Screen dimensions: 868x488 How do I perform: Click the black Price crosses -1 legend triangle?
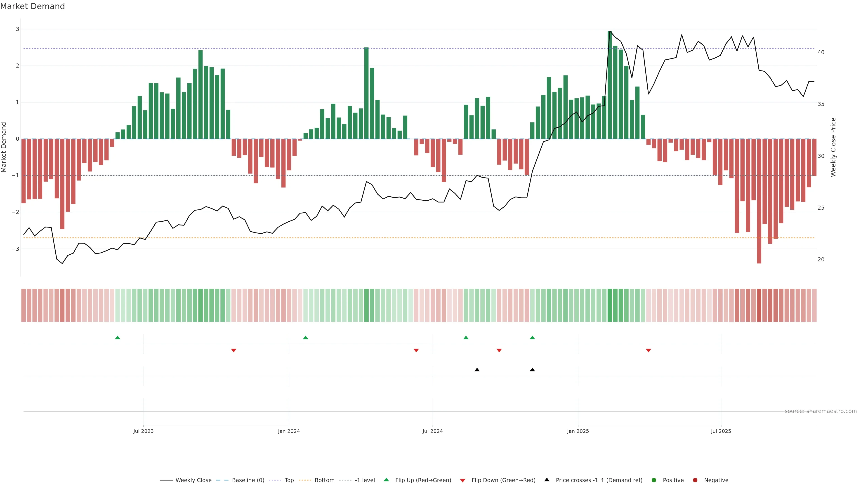(547, 480)
